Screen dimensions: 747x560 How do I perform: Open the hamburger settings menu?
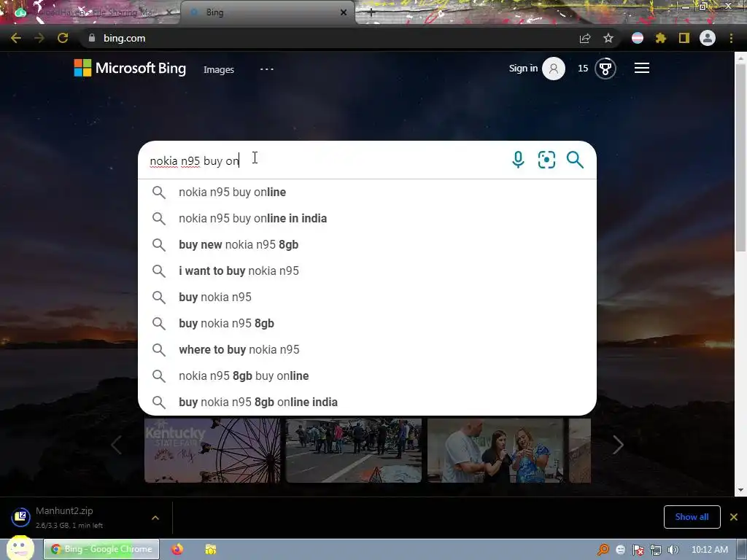tap(642, 68)
